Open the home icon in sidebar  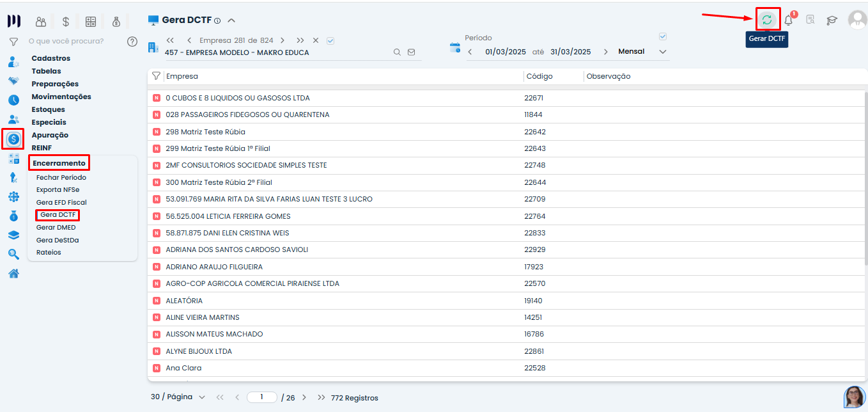pyautogui.click(x=13, y=274)
